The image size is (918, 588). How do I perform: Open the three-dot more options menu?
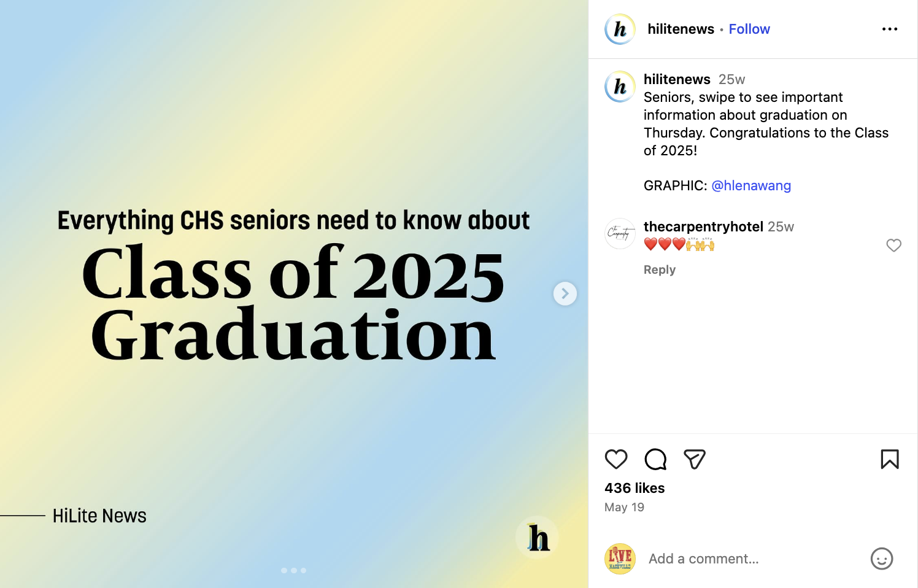point(890,29)
